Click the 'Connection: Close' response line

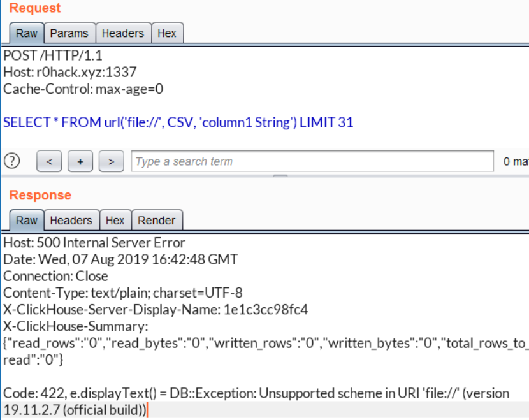(55, 277)
